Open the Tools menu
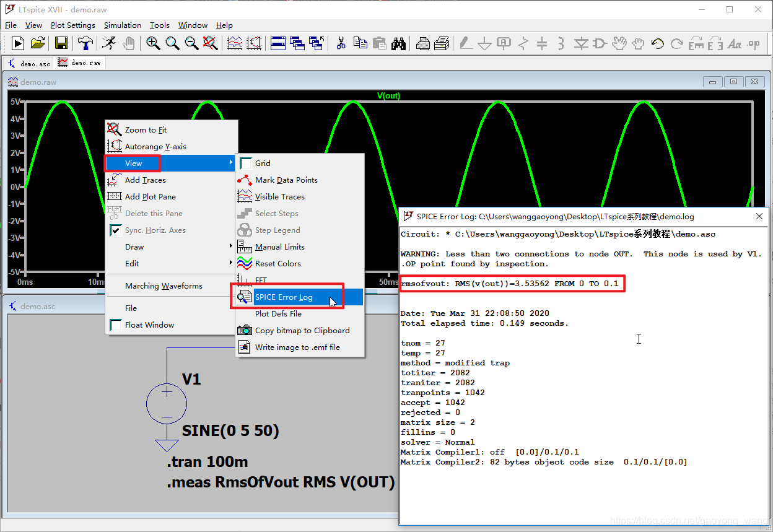 (160, 25)
